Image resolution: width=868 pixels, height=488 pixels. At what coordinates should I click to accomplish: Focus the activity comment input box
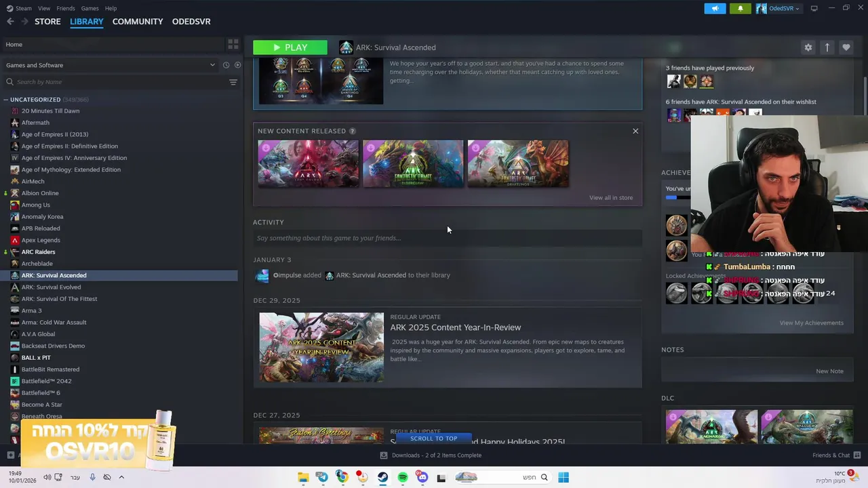coord(448,238)
